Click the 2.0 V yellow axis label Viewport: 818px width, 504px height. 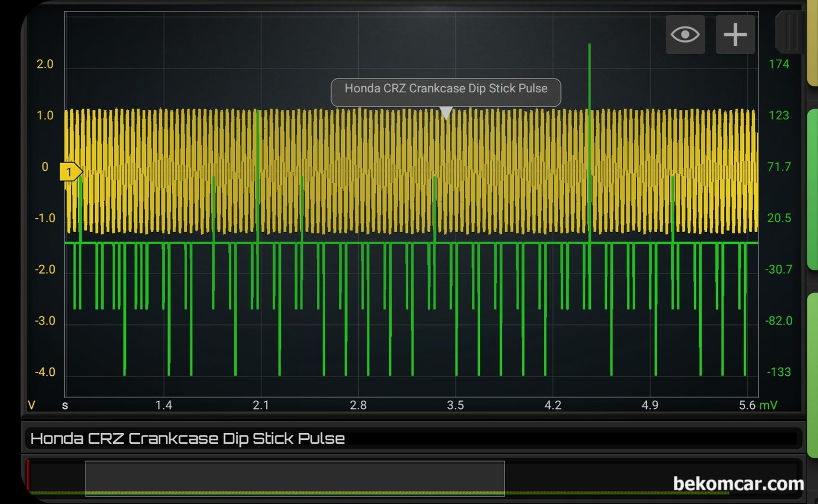tap(45, 64)
